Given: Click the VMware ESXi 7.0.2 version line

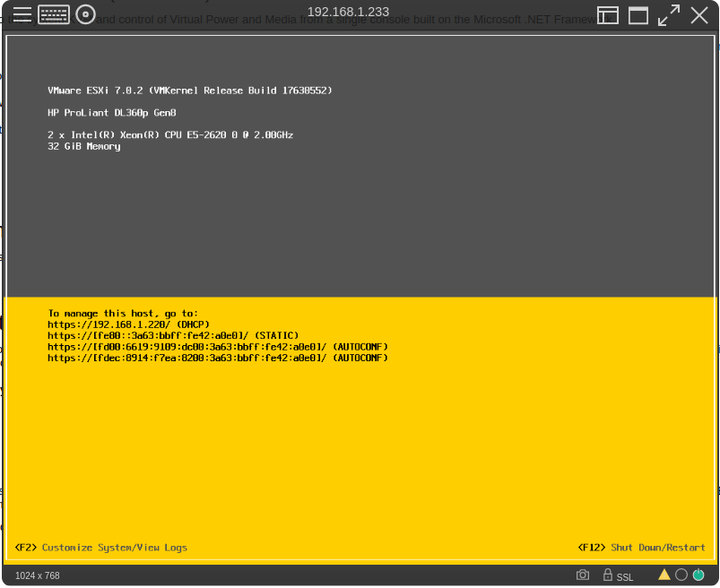Looking at the screenshot, I should pos(190,91).
